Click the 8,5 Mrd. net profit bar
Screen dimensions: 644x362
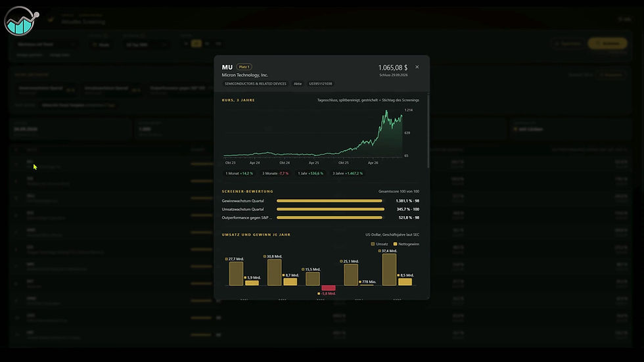click(405, 282)
